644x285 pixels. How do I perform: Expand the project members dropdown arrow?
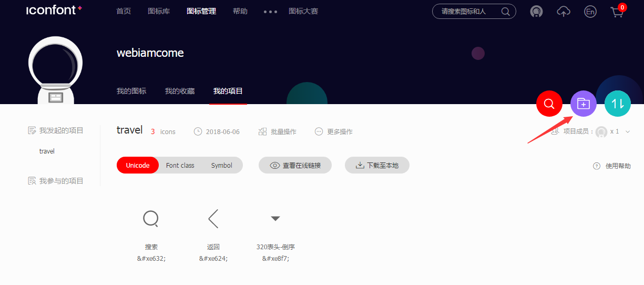click(x=628, y=132)
